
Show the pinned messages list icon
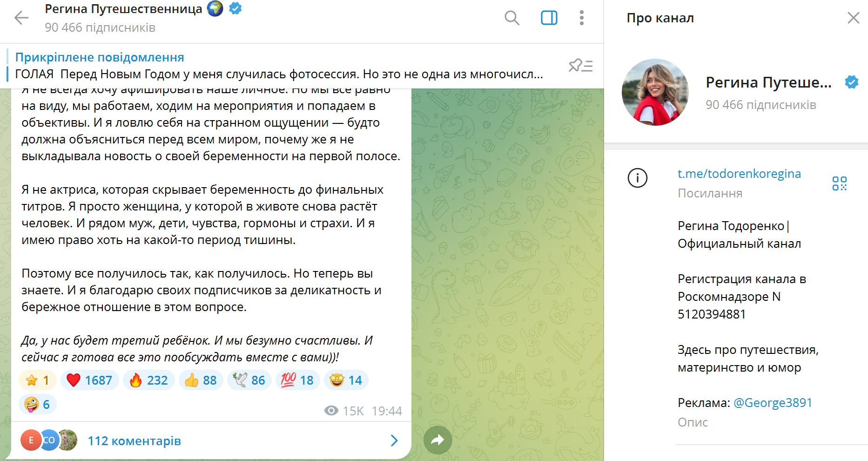[x=580, y=66]
